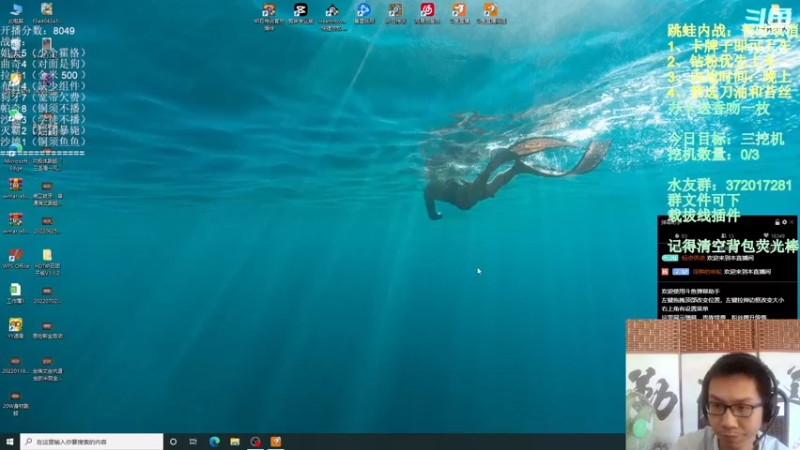Screen dimensions: 800x450
Task: Select the YY语音 desktop shortcut
Action: 16,328
